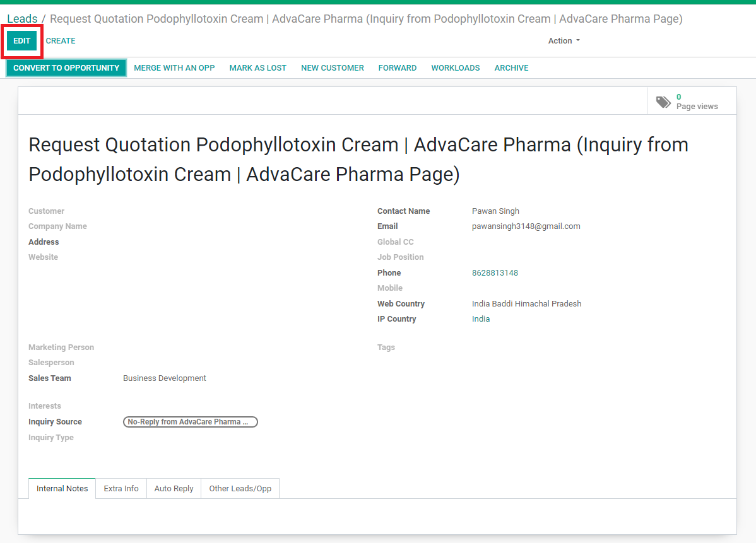Click the Phone field label
This screenshot has height=543, width=756.
(x=389, y=272)
